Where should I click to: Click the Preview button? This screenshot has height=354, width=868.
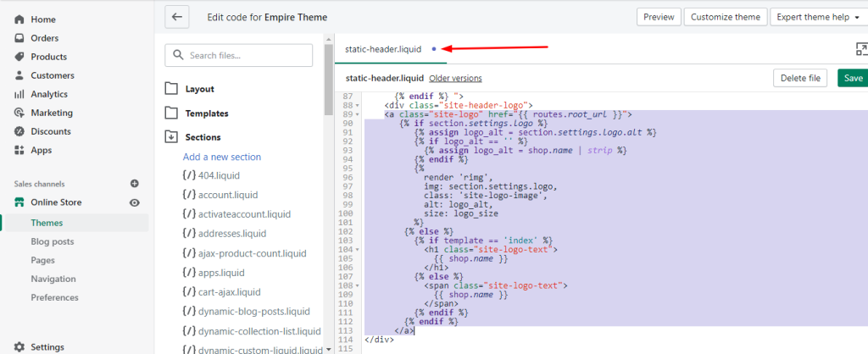659,17
